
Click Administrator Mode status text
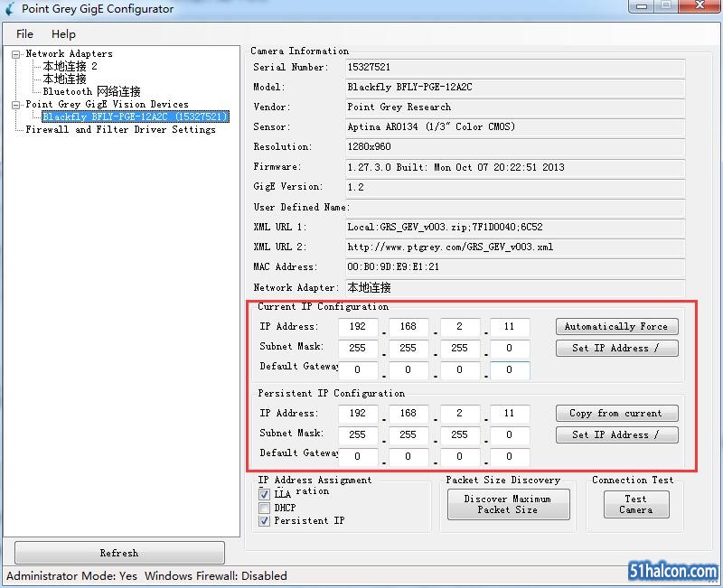(x=72, y=576)
